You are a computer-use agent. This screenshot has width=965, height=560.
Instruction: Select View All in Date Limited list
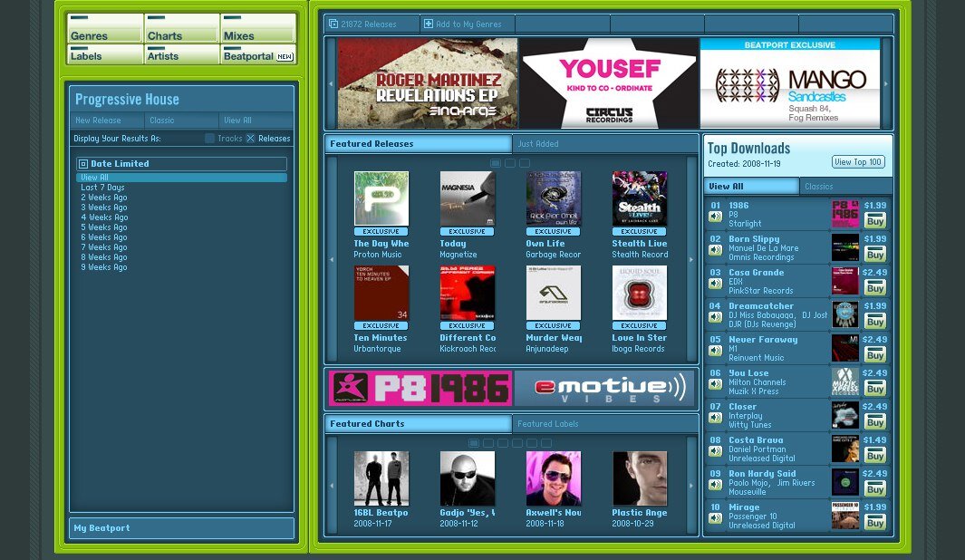coord(181,178)
